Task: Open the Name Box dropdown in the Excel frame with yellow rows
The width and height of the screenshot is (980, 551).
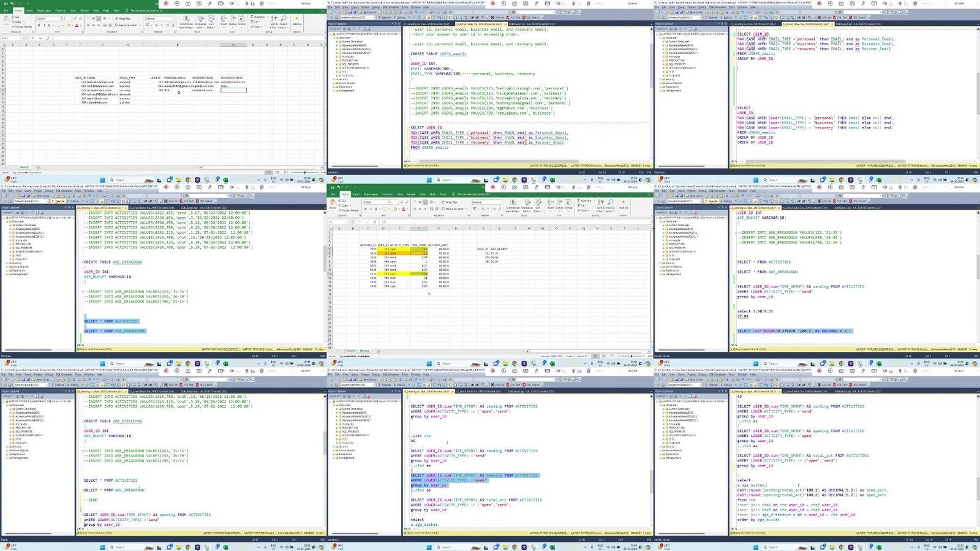Action: [x=347, y=222]
